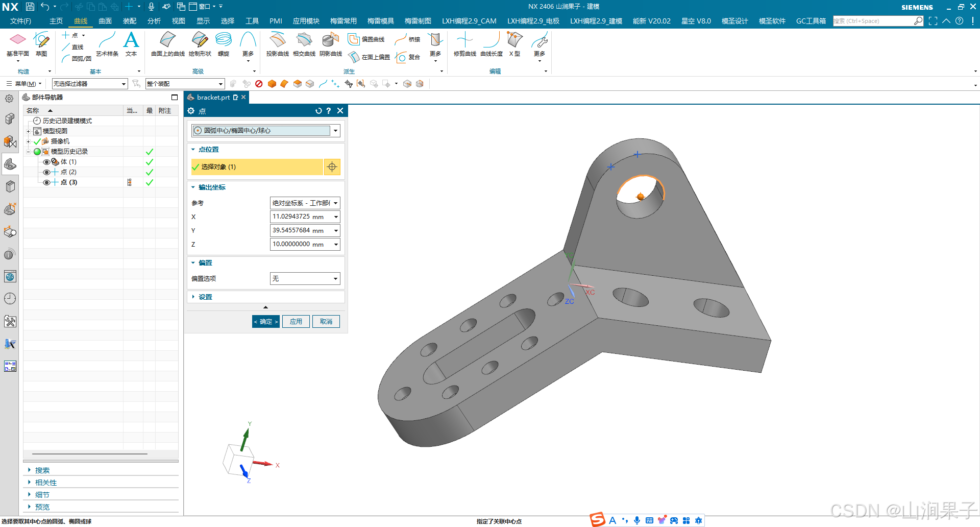Screen dimensions: 980x527
Task: Open the 偏置选项 dropdown
Action: tap(305, 279)
